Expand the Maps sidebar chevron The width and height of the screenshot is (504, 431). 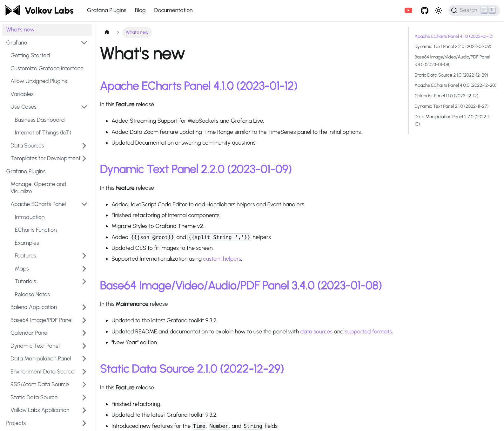click(84, 269)
